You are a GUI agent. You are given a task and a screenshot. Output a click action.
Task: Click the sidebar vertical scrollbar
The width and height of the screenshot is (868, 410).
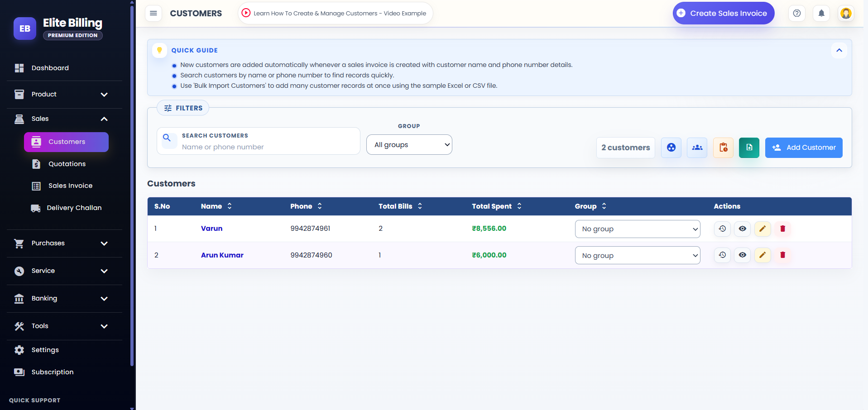[132, 186]
